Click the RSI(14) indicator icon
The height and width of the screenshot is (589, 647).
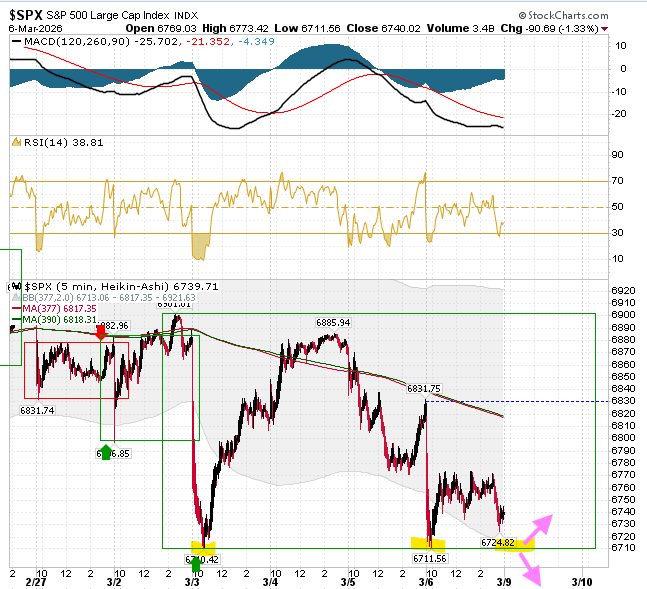pos(17,142)
